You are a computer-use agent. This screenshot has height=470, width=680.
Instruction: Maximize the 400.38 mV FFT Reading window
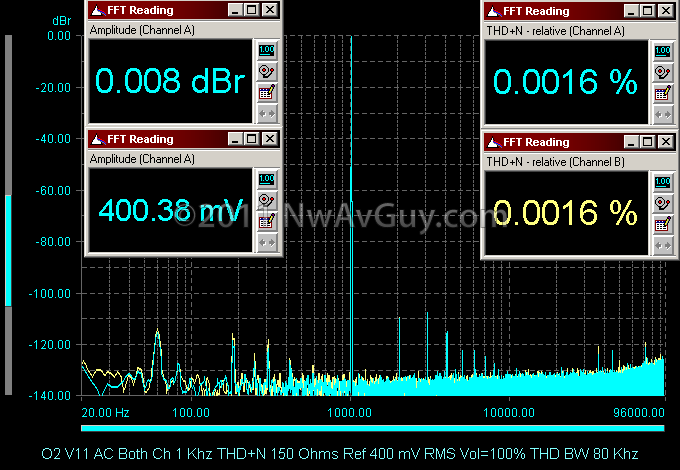pos(252,139)
